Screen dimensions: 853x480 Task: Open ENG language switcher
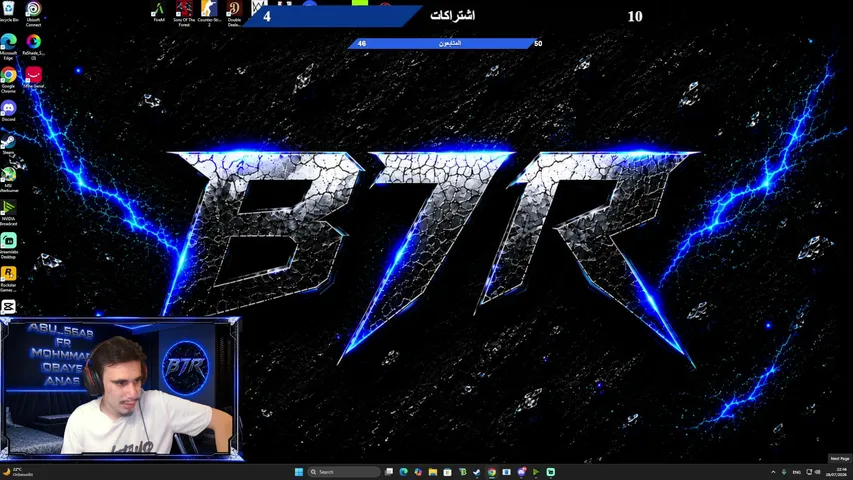(796, 472)
